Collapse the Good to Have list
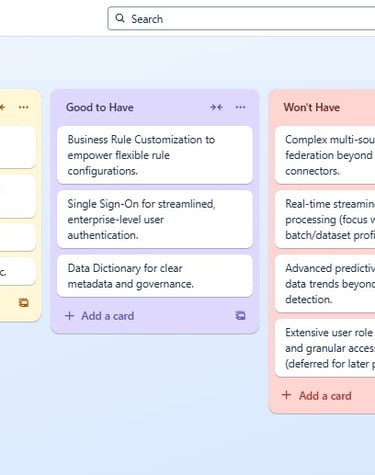 (216, 107)
